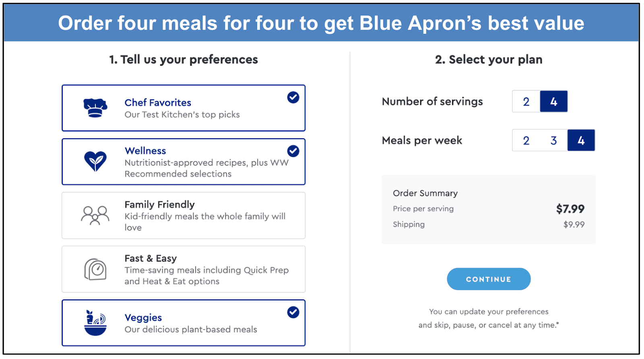The image size is (644, 359).
Task: Choose 2 for number of servings
Action: point(526,102)
